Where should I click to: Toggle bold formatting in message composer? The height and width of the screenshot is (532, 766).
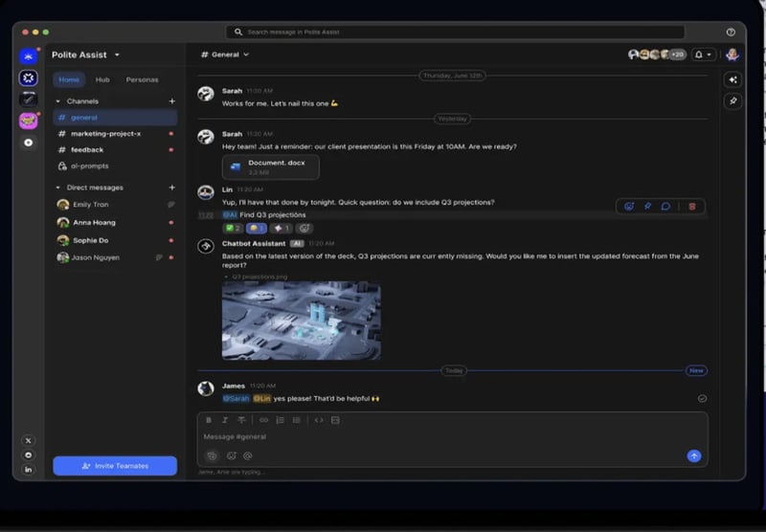click(x=209, y=420)
